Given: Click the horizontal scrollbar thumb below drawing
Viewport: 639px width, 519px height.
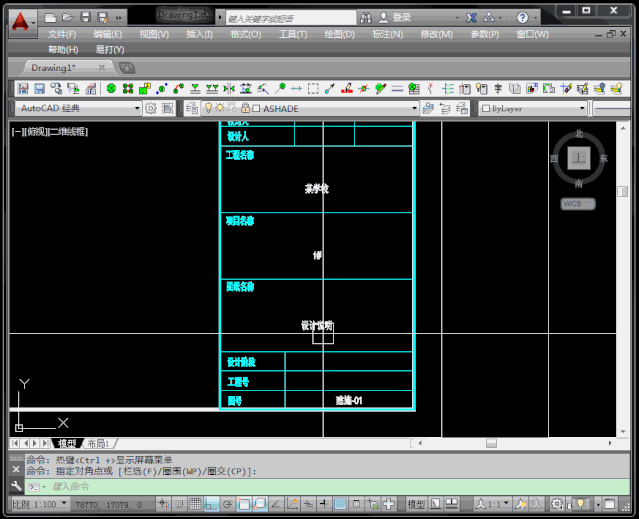Looking at the screenshot, I should [491, 443].
